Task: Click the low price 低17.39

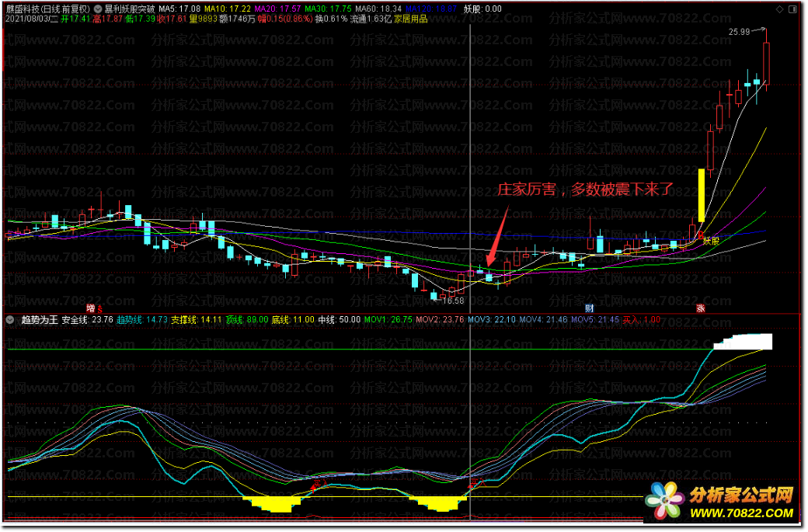Action: point(140,19)
